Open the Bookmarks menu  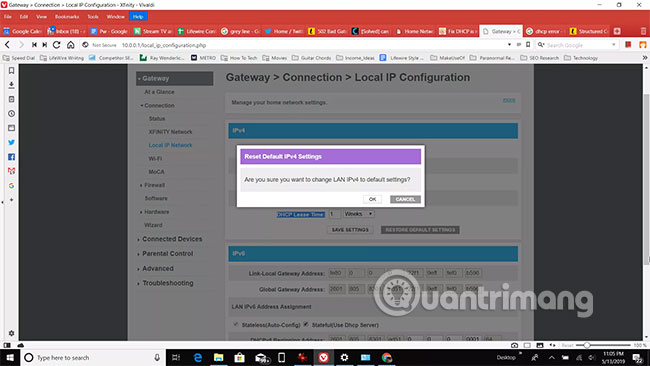[x=67, y=17]
